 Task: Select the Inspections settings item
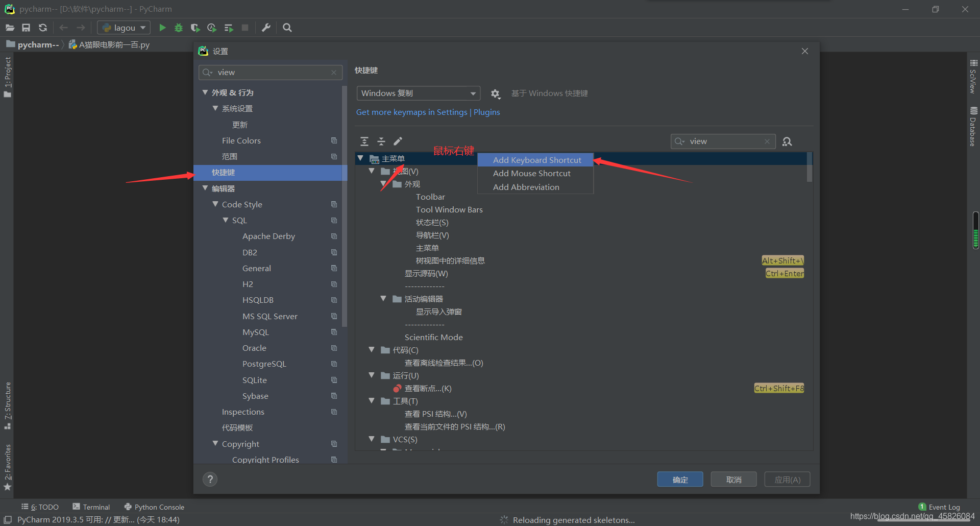tap(243, 412)
